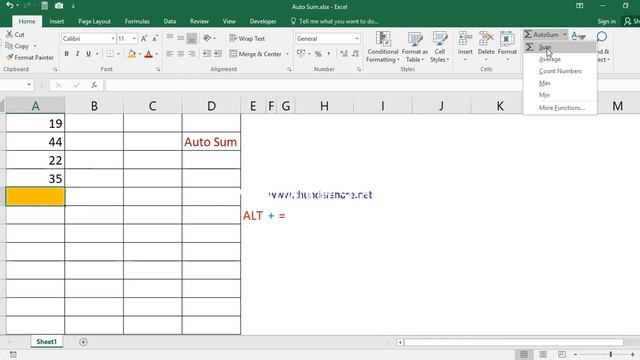
Task: Open Format cells menu in Cells group
Action: tap(507, 47)
